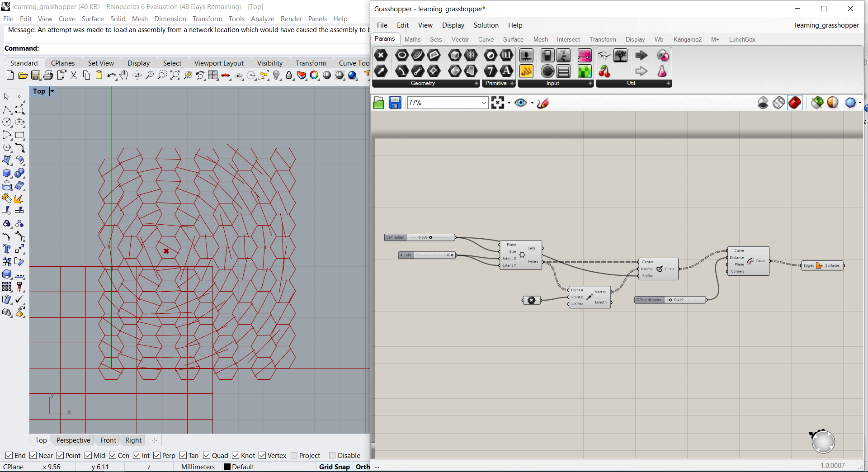The image size is (868, 472).
Task: Toggle Grid Snap in status bar
Action: coord(335,467)
